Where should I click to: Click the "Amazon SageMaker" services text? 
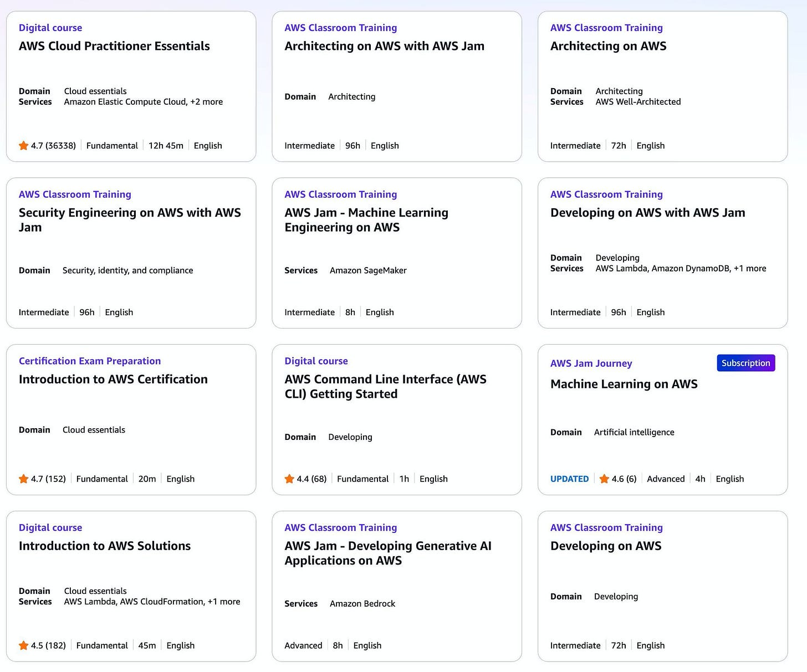(x=368, y=270)
